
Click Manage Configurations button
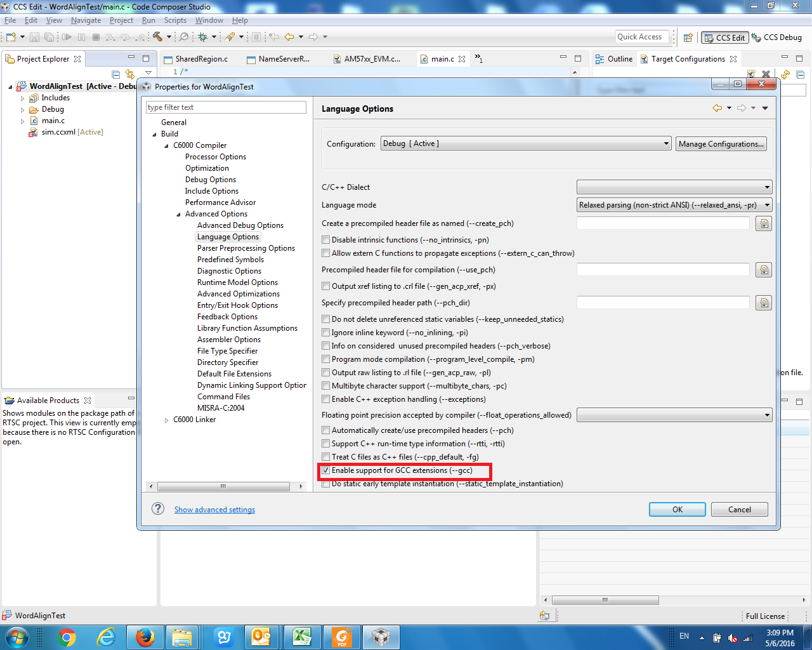coord(721,144)
